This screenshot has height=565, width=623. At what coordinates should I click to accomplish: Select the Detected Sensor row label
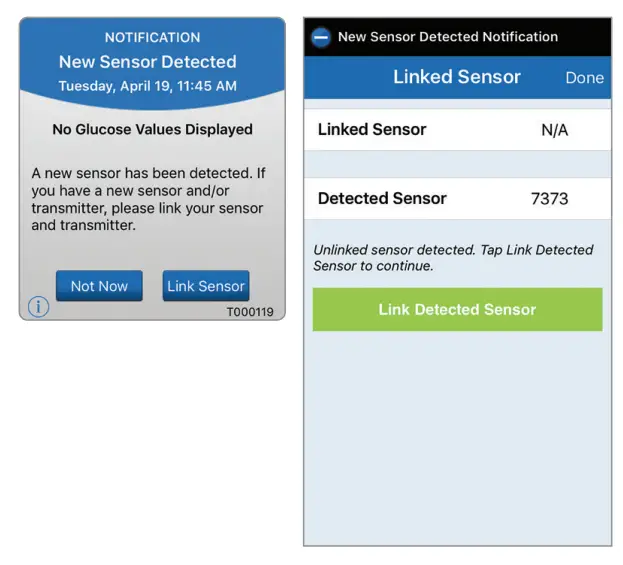click(382, 199)
